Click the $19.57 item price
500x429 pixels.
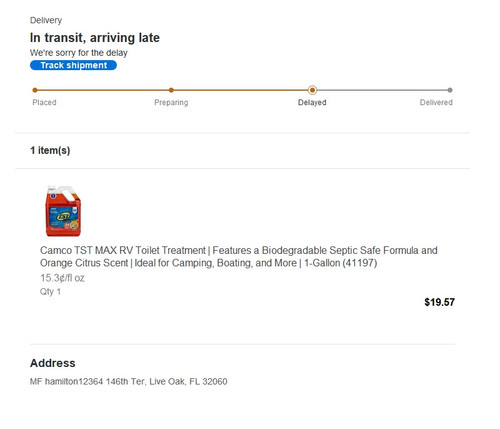click(439, 302)
